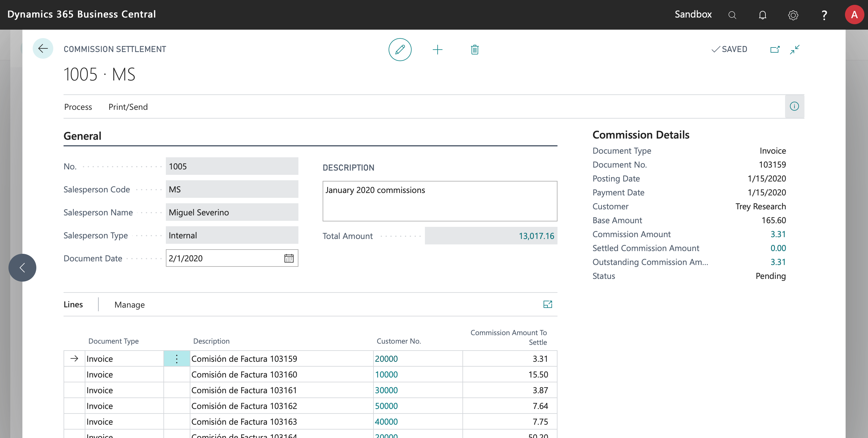Collapse the page with shrink arrows icon
This screenshot has width=868, height=438.
[x=794, y=50]
